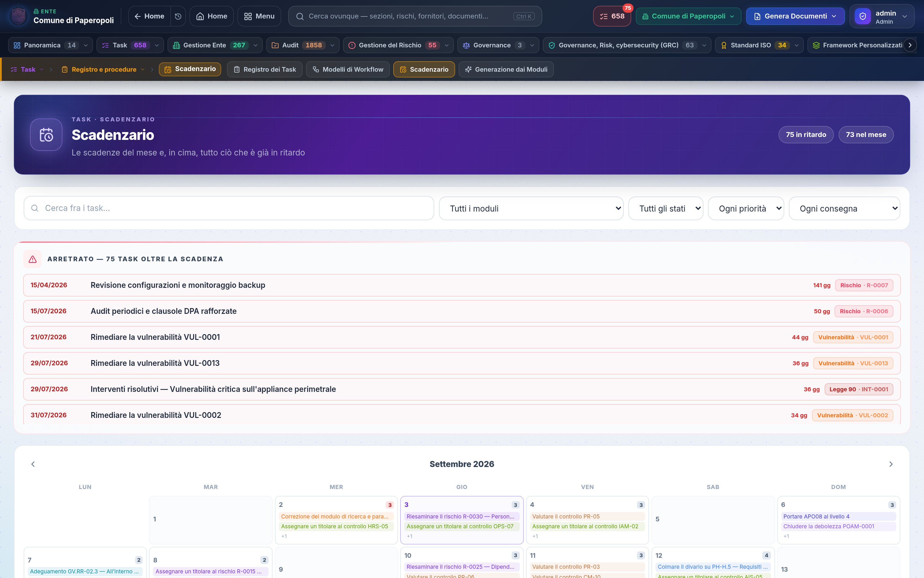Click the Arretrato warning triangle icon

point(33,259)
